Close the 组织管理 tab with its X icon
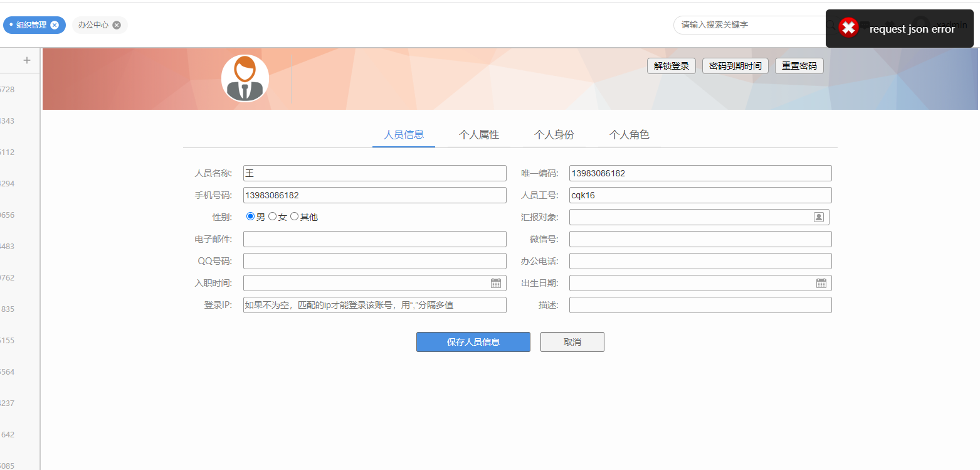Screen dimensions: 980x470 click(x=55, y=25)
